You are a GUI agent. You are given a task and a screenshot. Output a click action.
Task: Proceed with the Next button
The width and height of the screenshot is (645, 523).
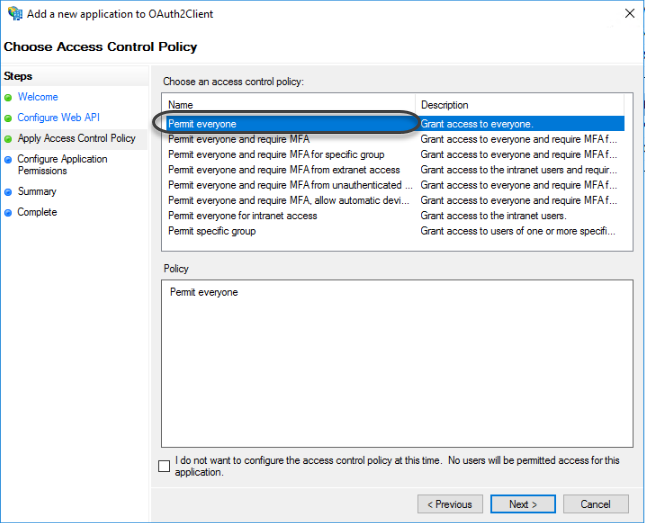coord(523,504)
